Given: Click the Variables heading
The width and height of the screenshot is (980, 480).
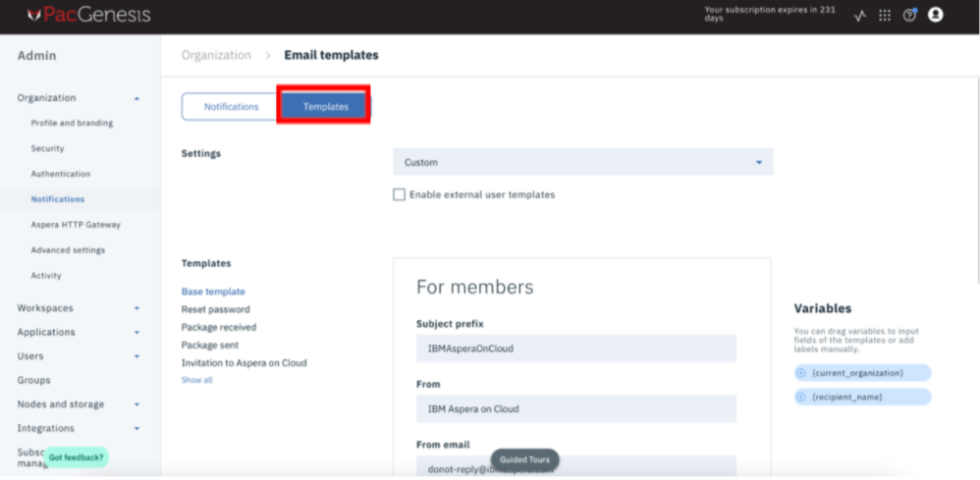Looking at the screenshot, I should (823, 308).
